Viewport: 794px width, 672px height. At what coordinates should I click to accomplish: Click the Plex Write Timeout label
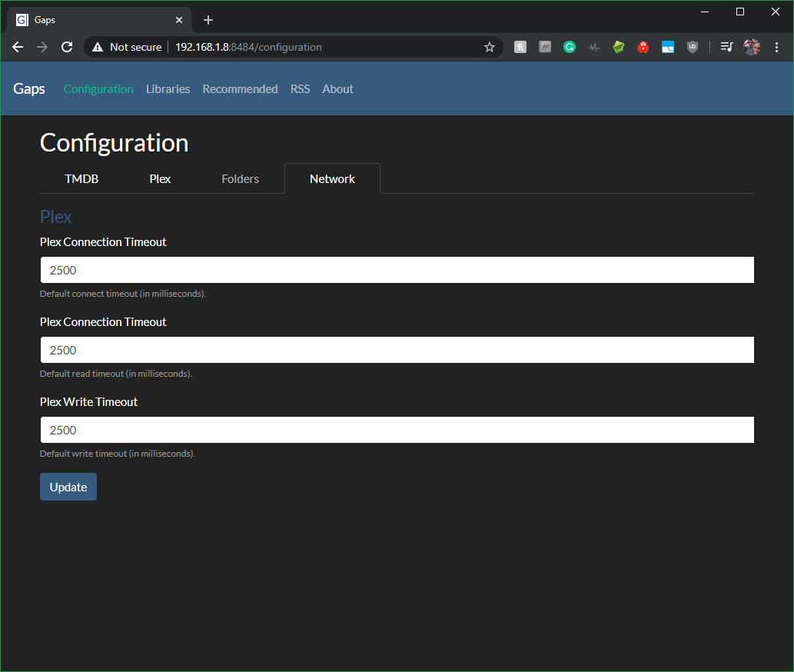88,401
